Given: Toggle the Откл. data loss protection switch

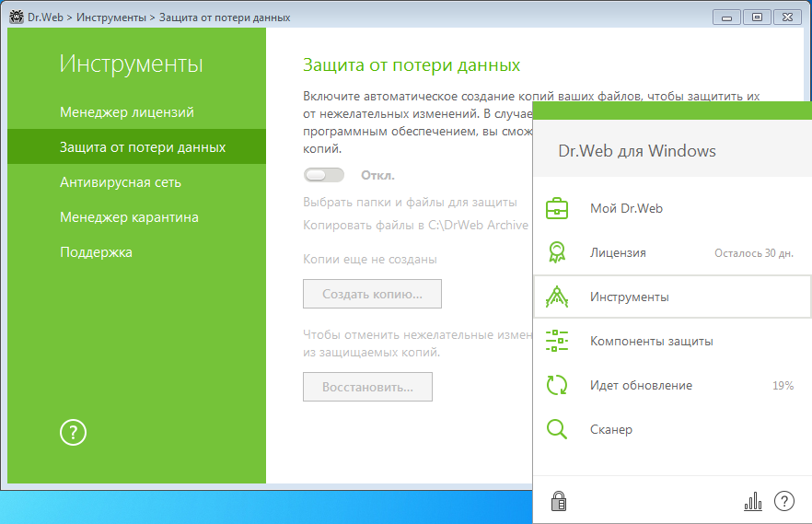Looking at the screenshot, I should [x=324, y=175].
